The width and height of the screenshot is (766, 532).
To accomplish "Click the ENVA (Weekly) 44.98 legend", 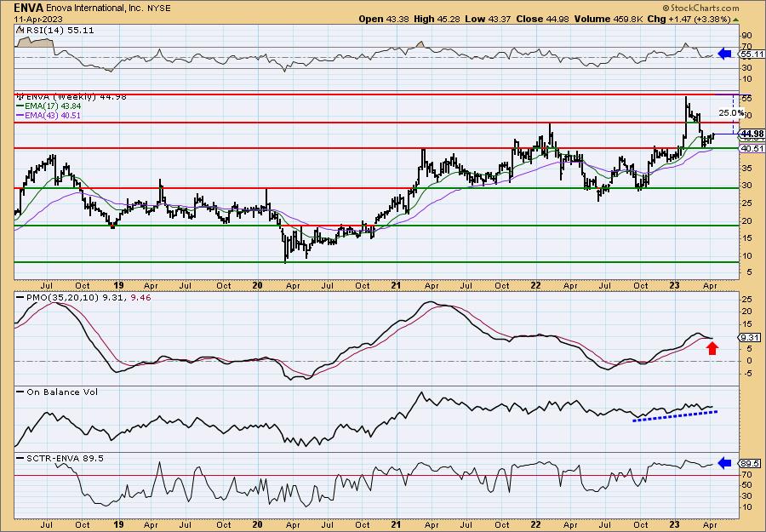I will tap(71, 97).
